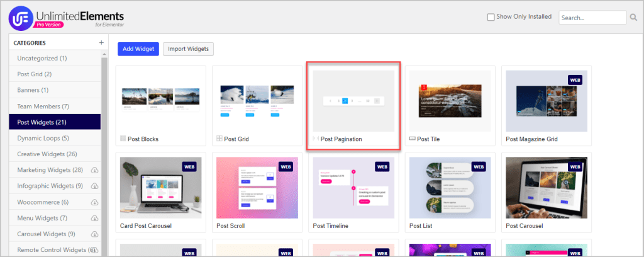Add a new category with plus icon
644x257 pixels.
101,42
